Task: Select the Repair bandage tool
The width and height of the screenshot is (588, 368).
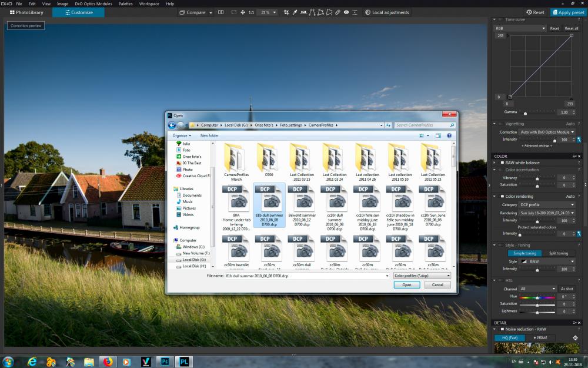Action: point(338,12)
